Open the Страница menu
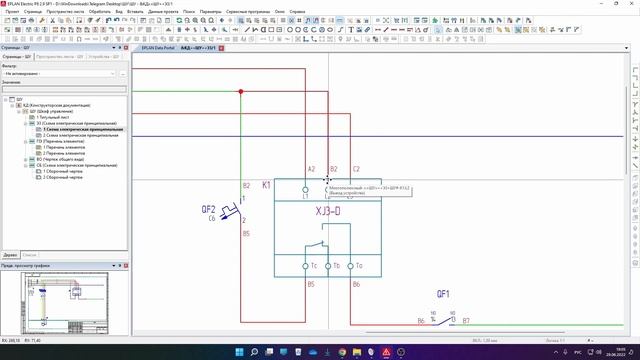The image size is (640, 360). tap(33, 12)
